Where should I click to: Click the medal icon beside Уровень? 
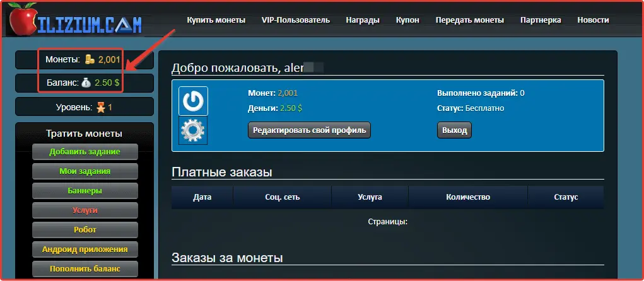[101, 108]
